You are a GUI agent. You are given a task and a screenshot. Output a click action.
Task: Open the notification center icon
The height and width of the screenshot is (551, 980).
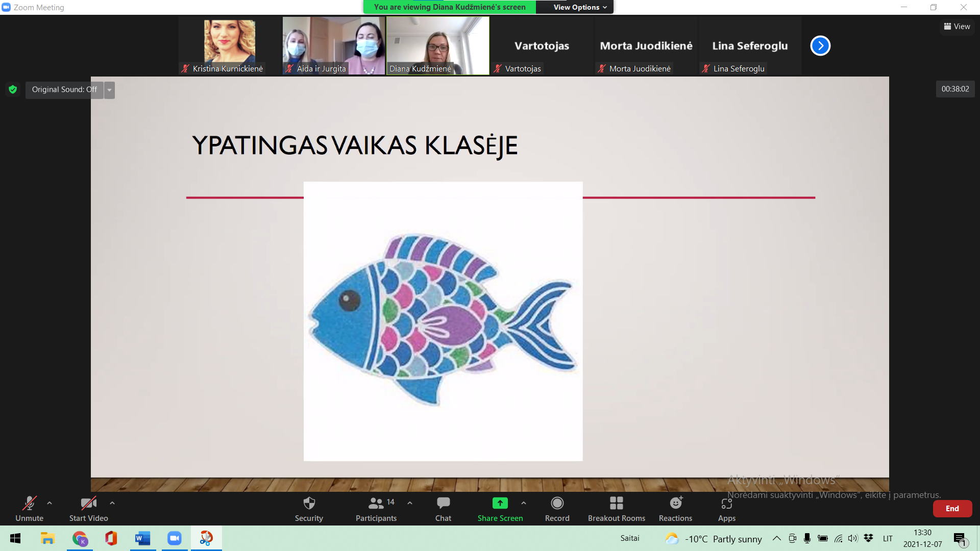click(960, 539)
